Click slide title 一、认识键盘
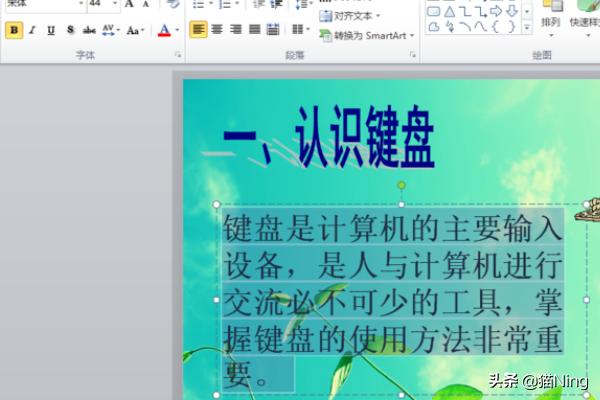This screenshot has width=600, height=400. coord(329,137)
